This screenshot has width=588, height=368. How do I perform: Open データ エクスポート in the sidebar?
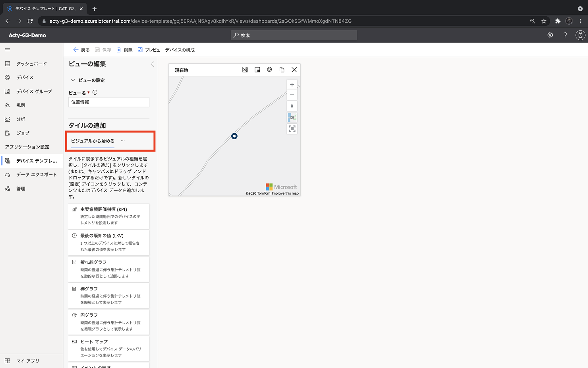pos(32,175)
